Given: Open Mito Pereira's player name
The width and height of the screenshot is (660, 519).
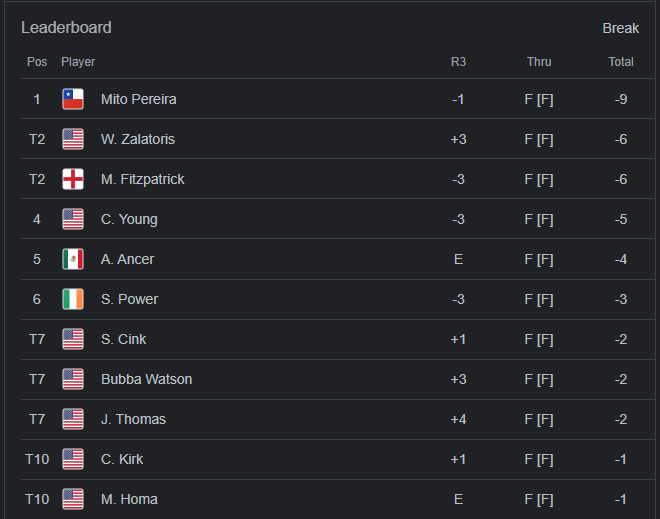Looking at the screenshot, I should coord(138,99).
